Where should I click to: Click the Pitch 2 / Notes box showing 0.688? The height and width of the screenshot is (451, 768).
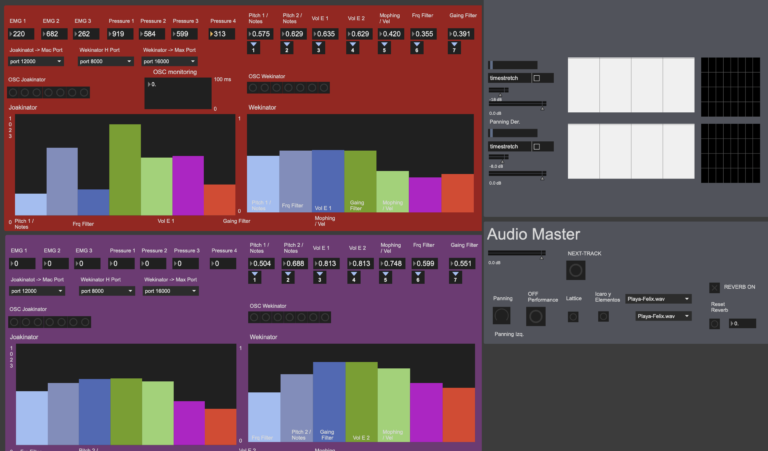[294, 263]
